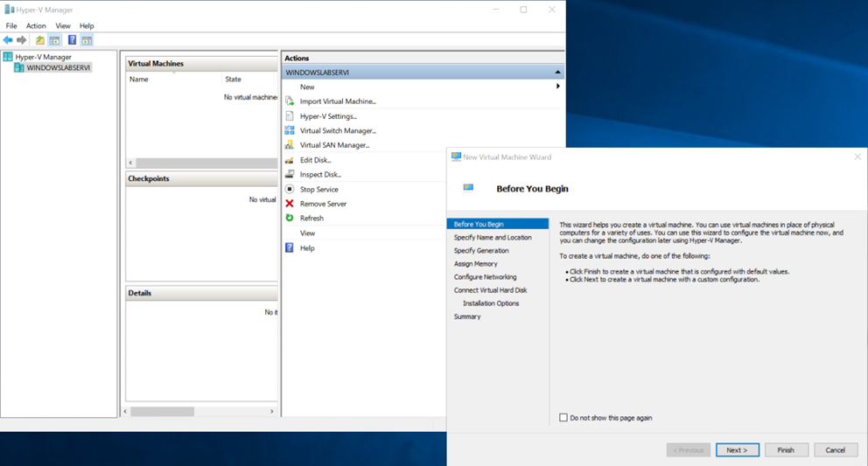Enable 'Do not show this page again'
Viewport: 868px width, 466px height.
coord(563,418)
